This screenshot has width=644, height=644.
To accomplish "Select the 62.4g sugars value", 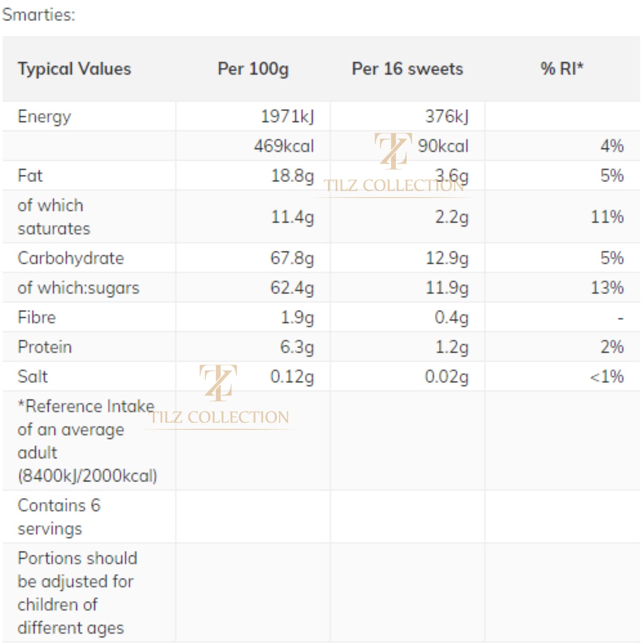I will tap(292, 288).
